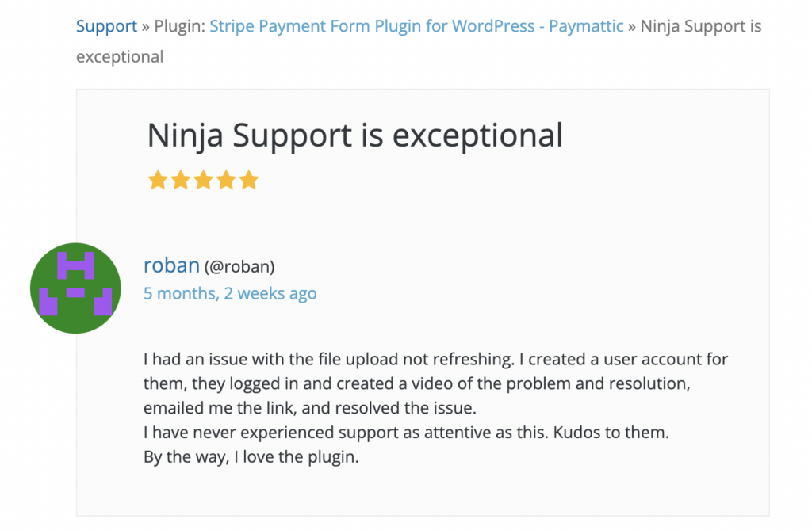Click the large 'Ninja Support is exceptional' heading

pos(354,135)
